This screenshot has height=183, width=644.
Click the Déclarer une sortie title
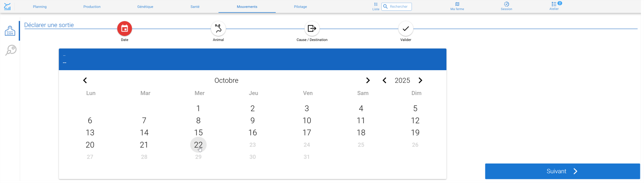49,25
